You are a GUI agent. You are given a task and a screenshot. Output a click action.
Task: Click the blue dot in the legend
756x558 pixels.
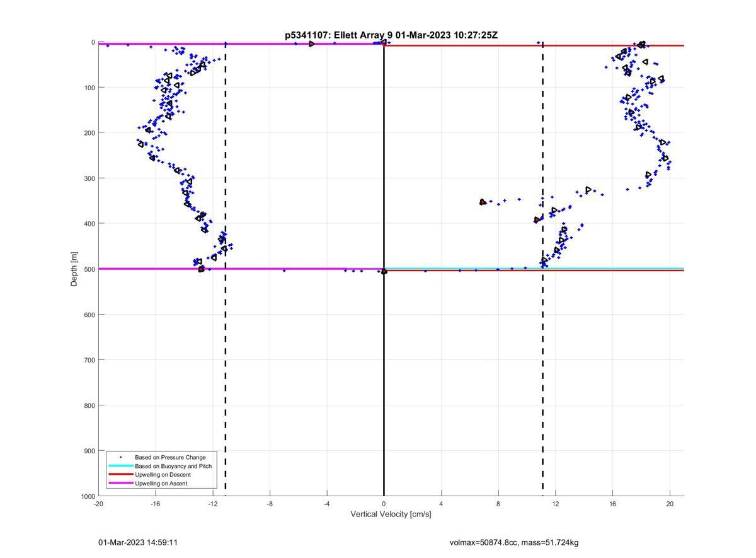120,457
